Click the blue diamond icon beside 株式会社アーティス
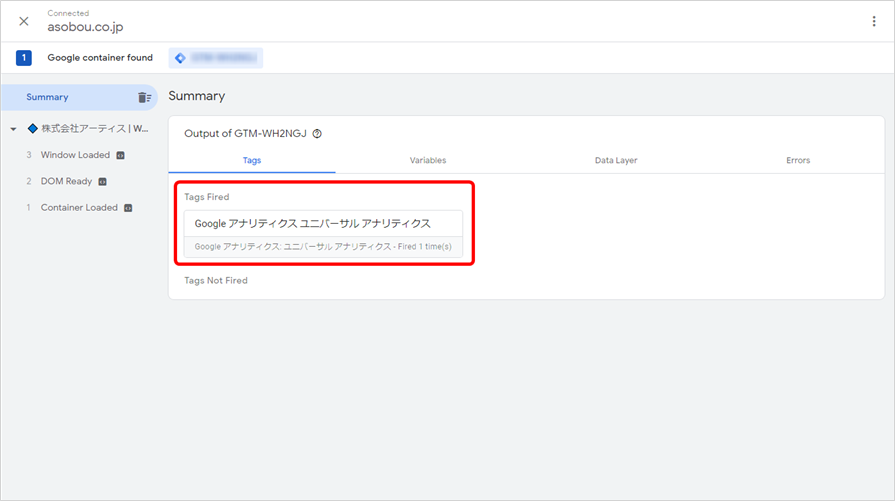The image size is (895, 501). [x=33, y=128]
